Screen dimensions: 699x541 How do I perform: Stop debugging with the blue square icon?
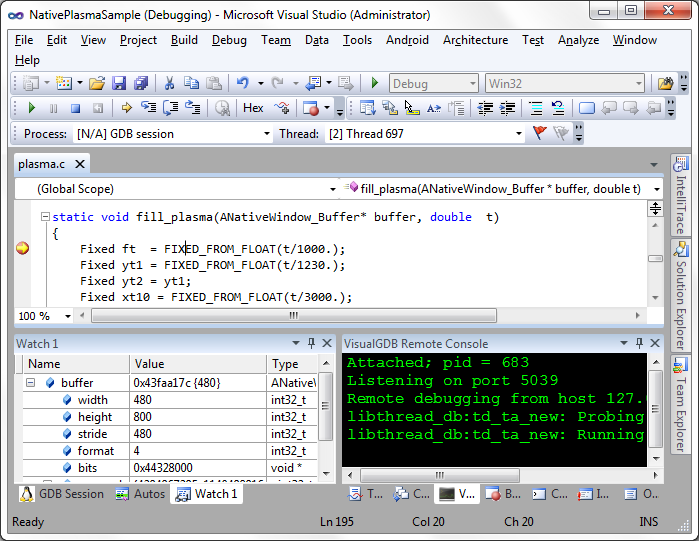tap(75, 108)
